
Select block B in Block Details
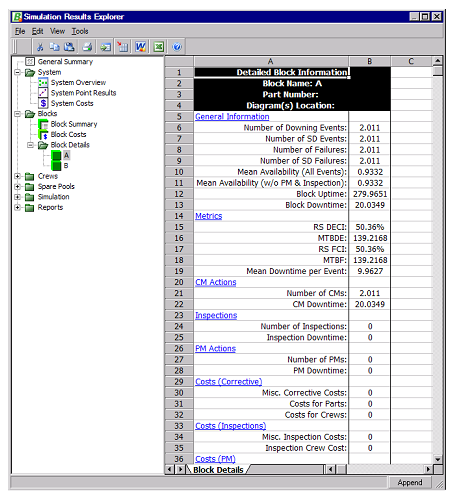coord(66,166)
